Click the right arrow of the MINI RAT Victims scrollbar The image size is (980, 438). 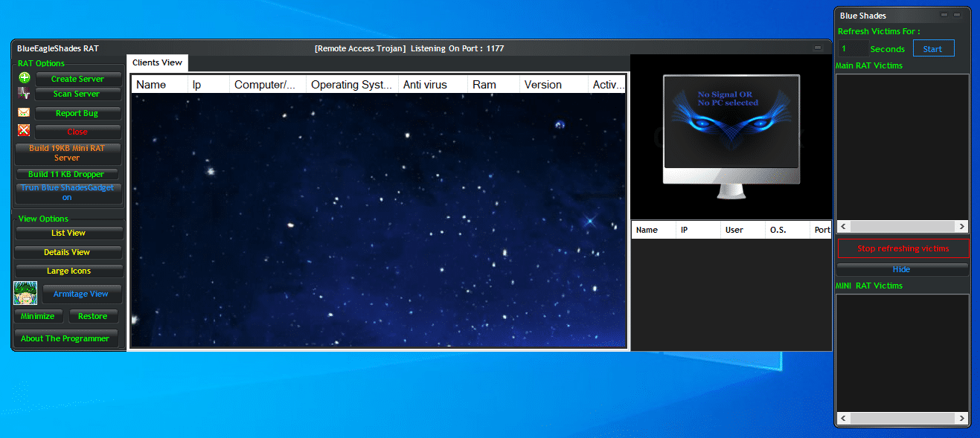pos(962,419)
